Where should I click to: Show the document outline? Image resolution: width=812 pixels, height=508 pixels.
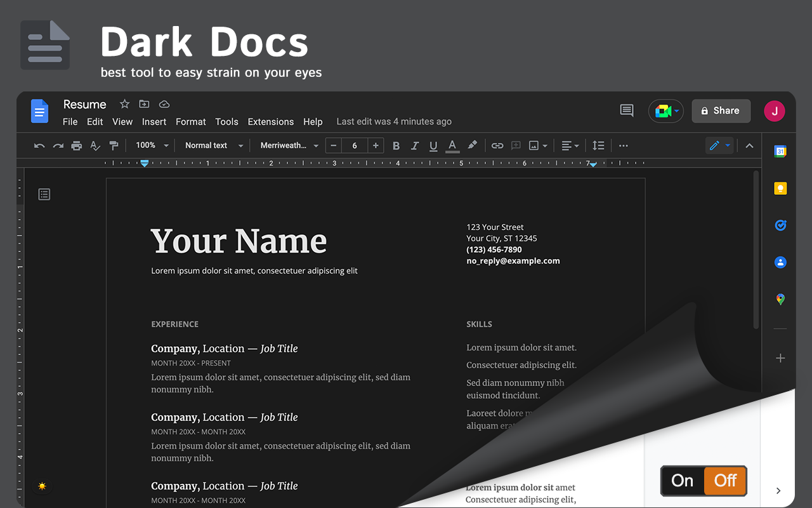(x=44, y=194)
